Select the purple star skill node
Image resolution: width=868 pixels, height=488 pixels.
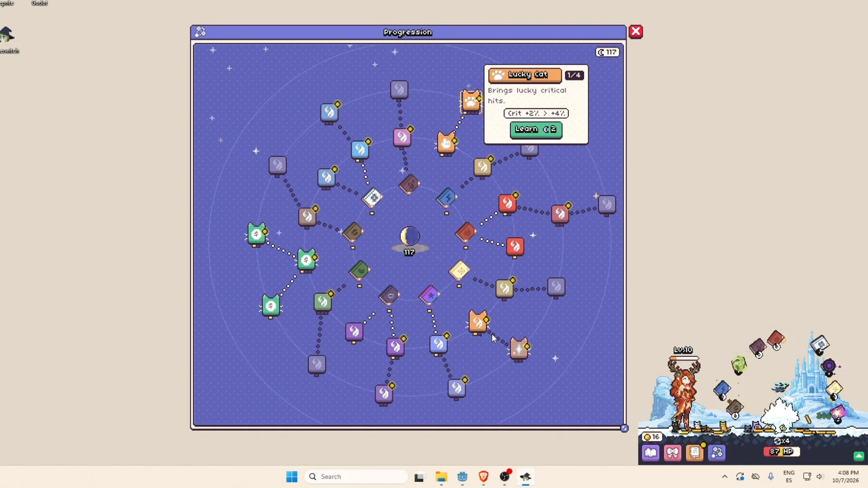(x=429, y=296)
